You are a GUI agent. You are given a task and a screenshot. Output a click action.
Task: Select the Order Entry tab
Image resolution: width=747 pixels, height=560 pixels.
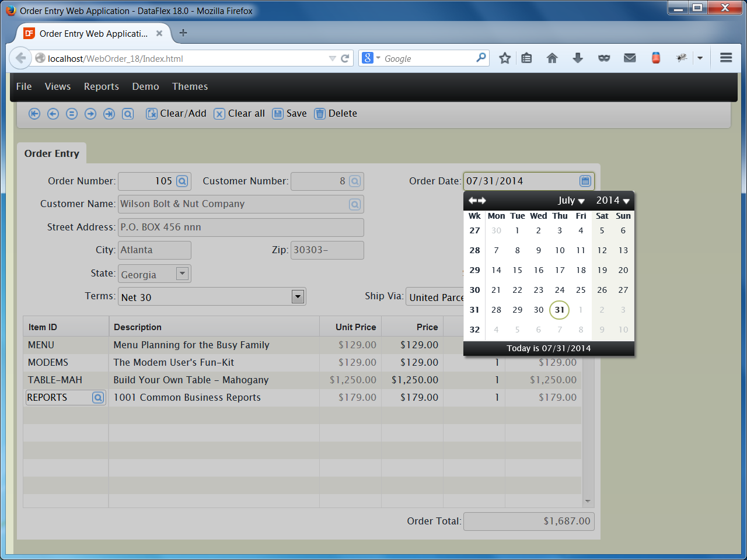(x=52, y=153)
